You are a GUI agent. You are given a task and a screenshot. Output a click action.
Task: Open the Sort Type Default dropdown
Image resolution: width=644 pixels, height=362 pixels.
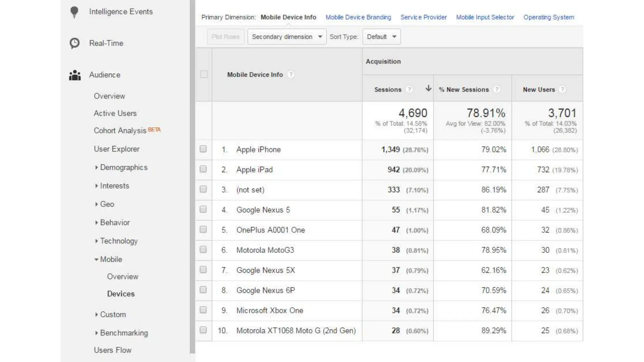pos(381,37)
